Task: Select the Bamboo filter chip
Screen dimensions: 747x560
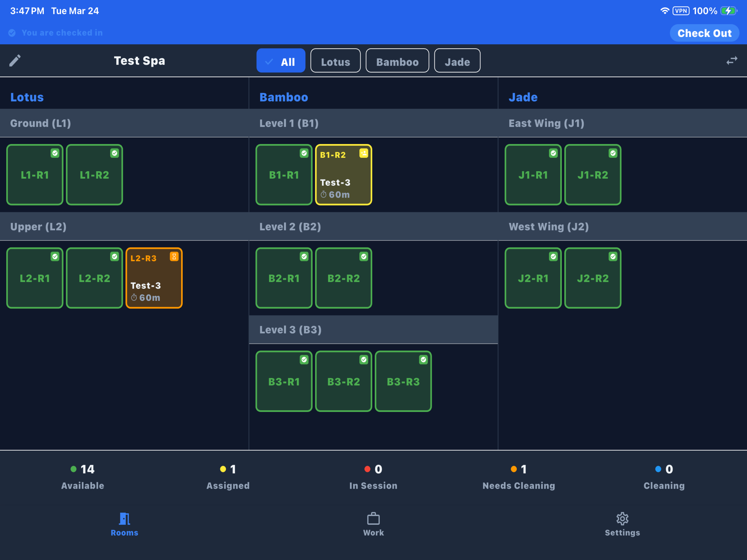Action: [x=397, y=61]
